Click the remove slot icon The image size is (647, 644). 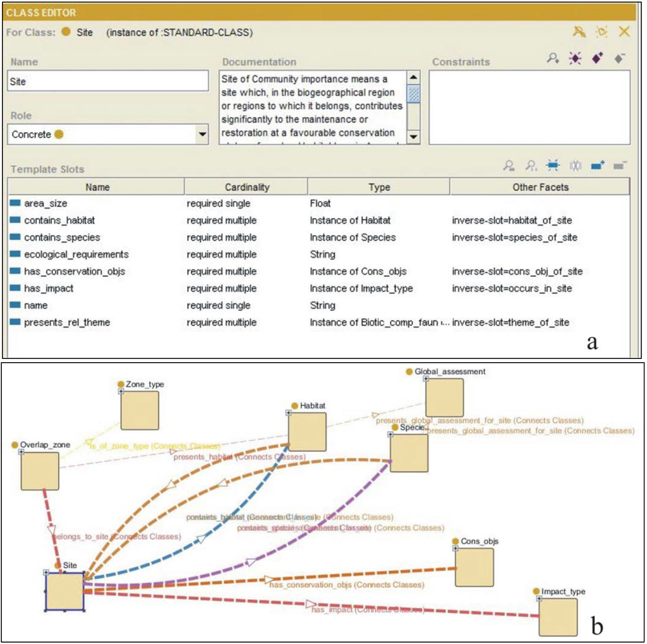pos(619,166)
